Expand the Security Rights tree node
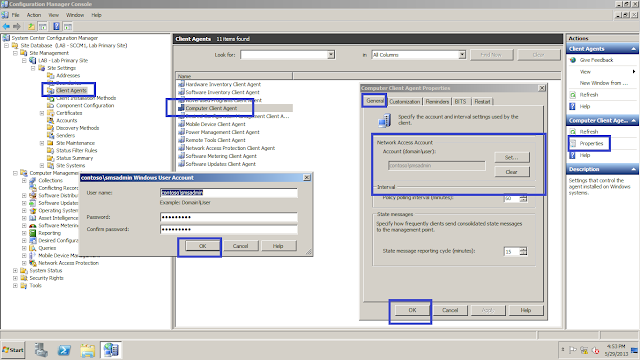640x360 pixels. [15, 278]
